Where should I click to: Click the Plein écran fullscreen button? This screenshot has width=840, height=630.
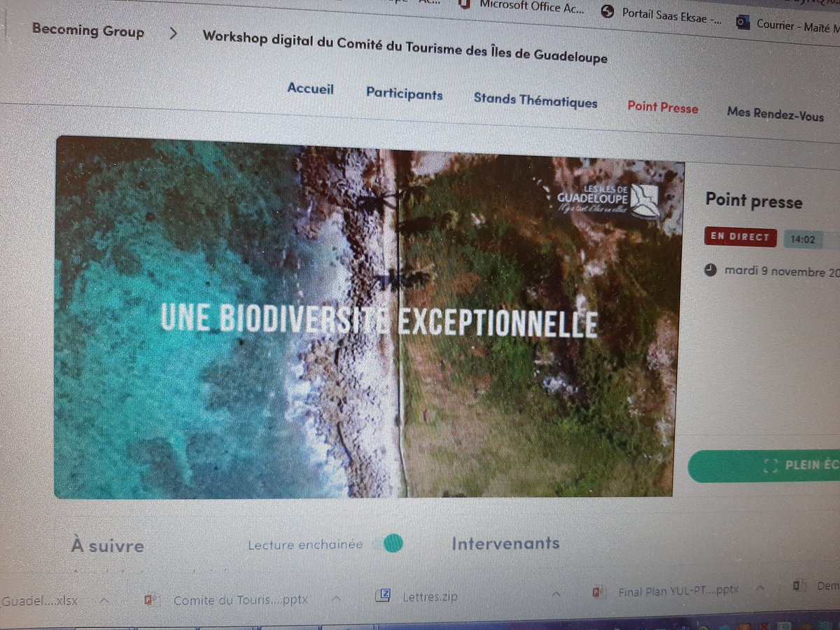pos(764,465)
